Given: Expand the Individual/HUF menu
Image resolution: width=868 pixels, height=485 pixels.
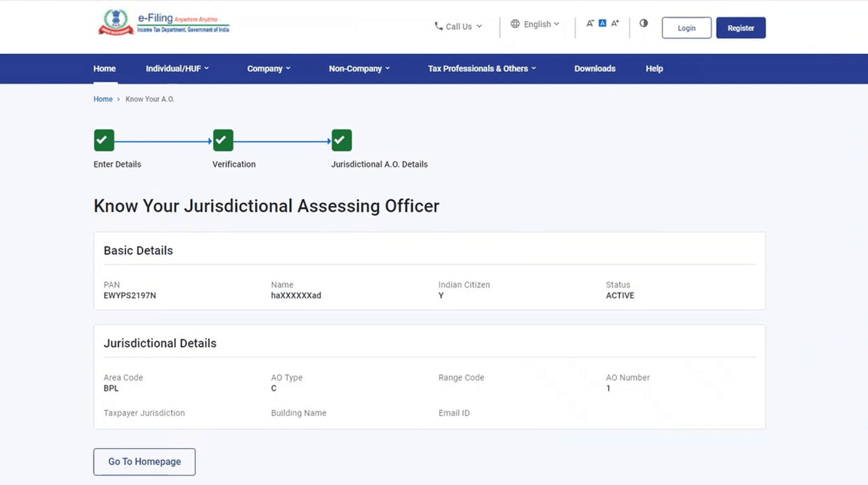Looking at the screenshot, I should (x=177, y=69).
